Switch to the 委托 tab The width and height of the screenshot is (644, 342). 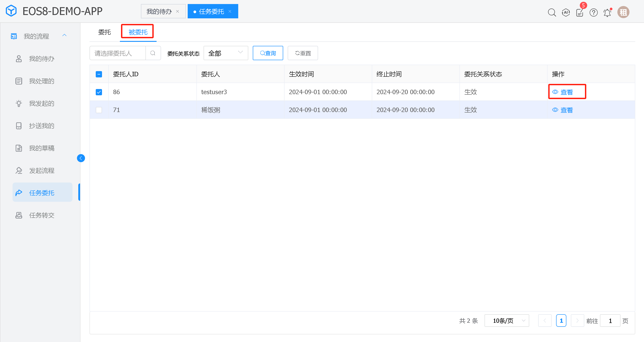pyautogui.click(x=104, y=32)
